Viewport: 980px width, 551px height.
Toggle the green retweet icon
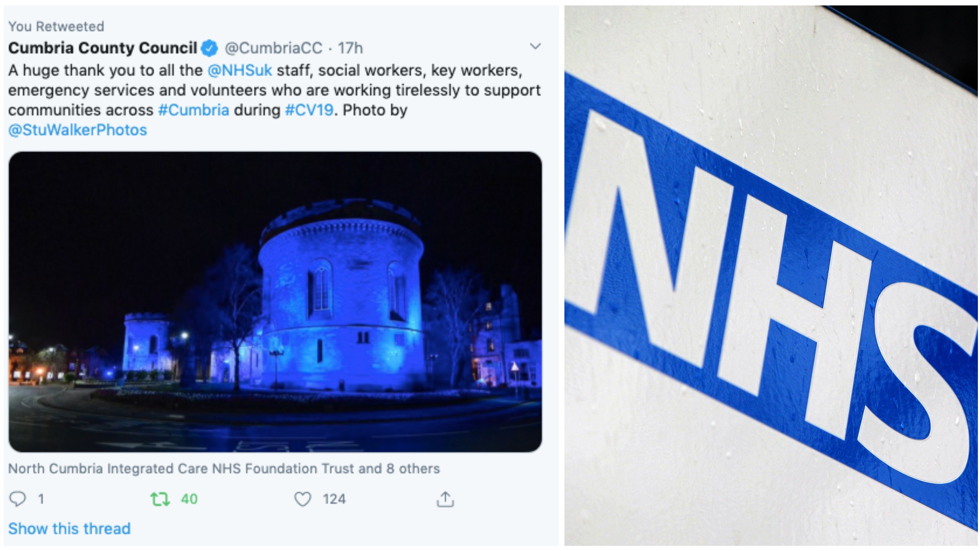coord(160,499)
